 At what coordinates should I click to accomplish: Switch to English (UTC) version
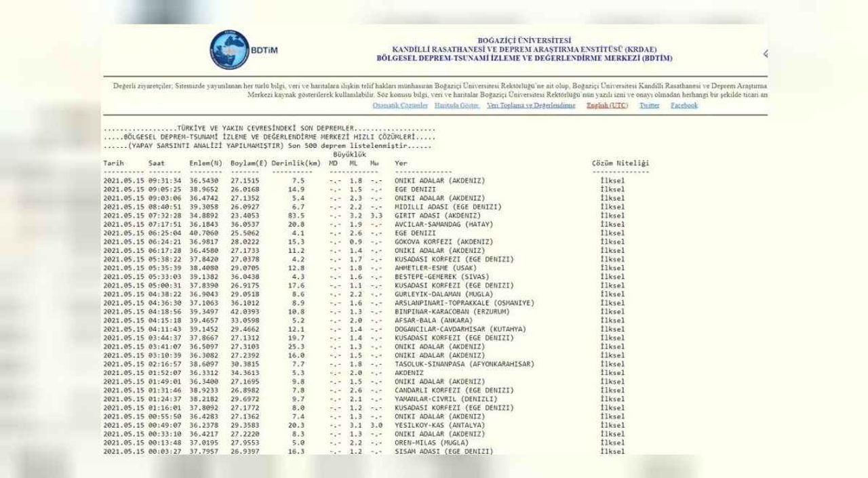coord(607,105)
